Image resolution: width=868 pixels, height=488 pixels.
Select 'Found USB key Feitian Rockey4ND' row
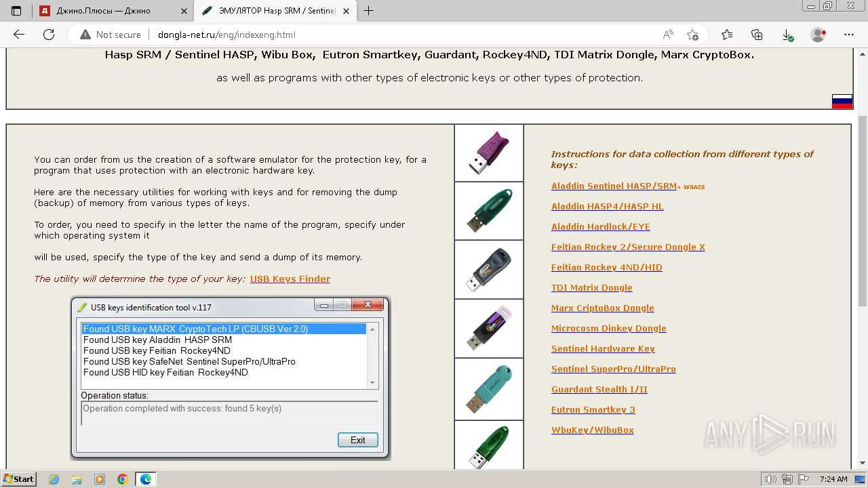coord(224,350)
